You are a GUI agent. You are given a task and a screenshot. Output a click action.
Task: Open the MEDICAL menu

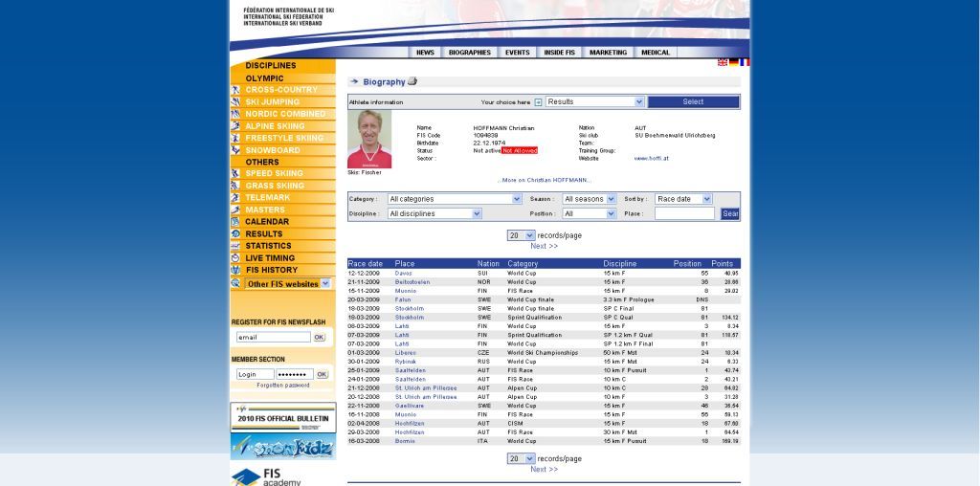656,53
